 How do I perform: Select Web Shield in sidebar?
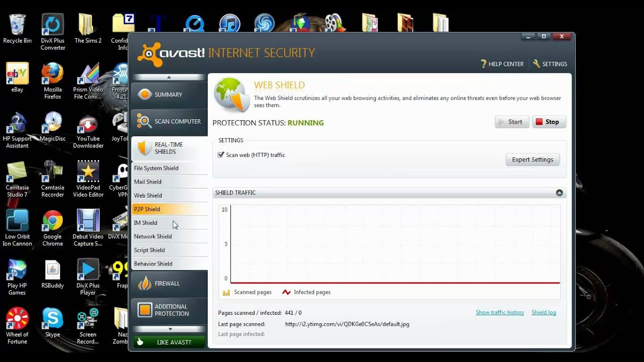(x=170, y=195)
